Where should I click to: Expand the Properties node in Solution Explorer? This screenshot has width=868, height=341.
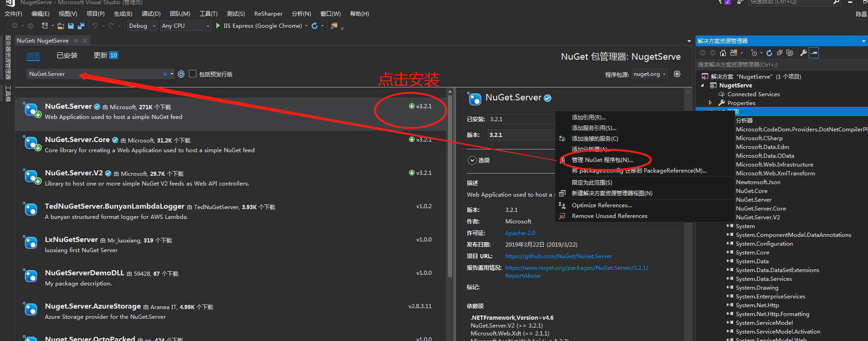point(711,103)
